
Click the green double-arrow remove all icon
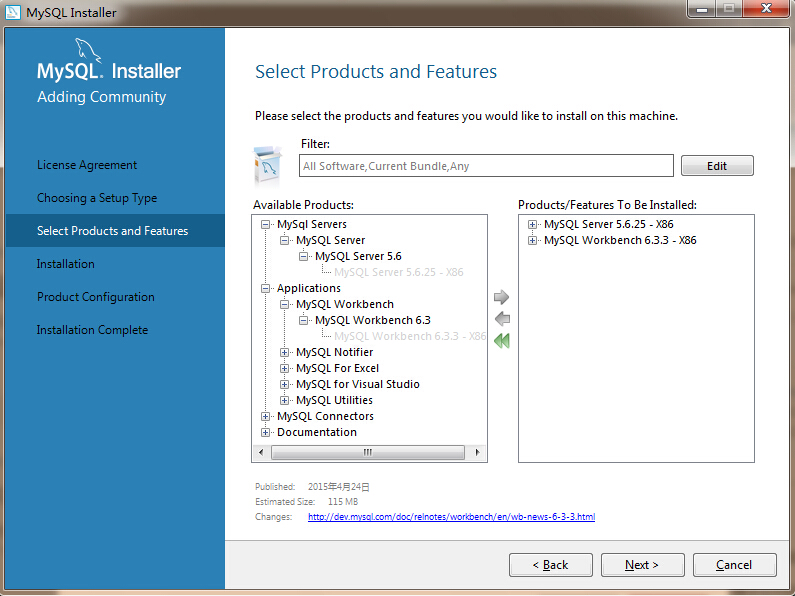(x=501, y=341)
